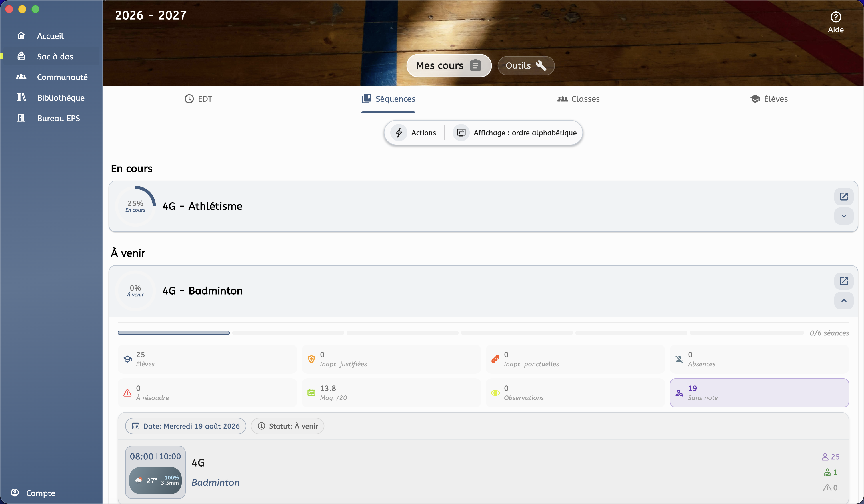Open 4G Athlétisme in external view
Image resolution: width=864 pixels, height=504 pixels.
click(843, 197)
